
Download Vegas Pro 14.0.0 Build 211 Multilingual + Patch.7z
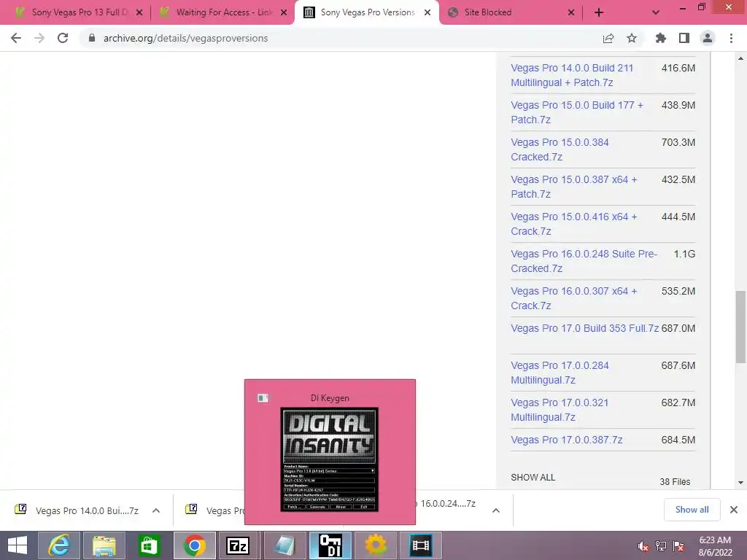pyautogui.click(x=572, y=75)
